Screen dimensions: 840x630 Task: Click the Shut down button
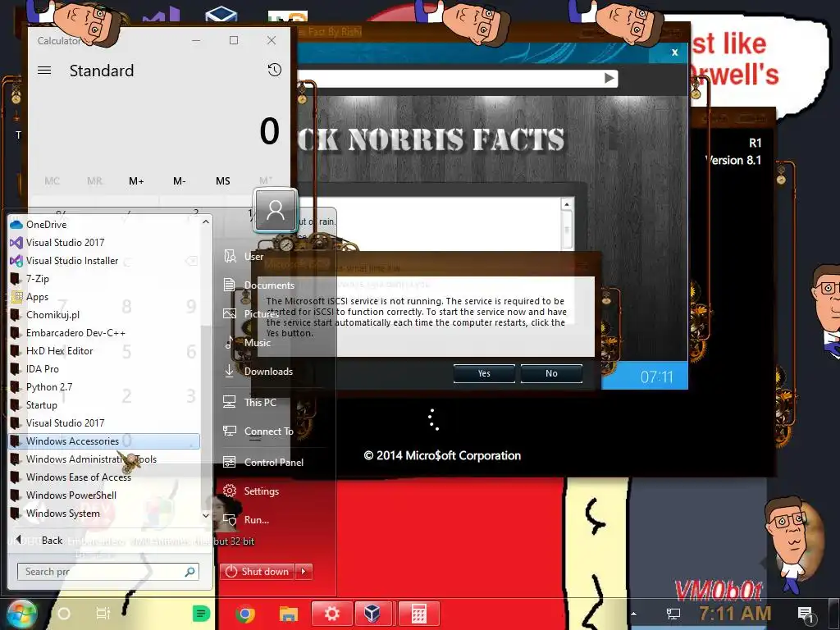coord(257,572)
